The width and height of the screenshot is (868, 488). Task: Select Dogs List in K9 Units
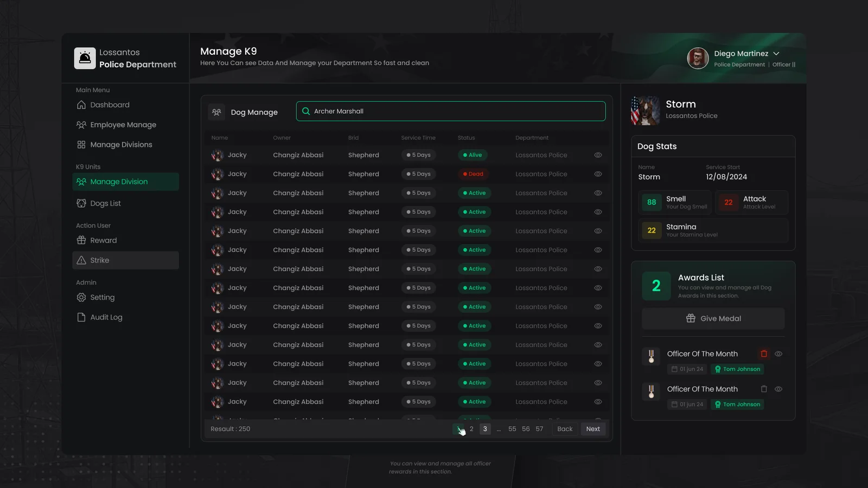pyautogui.click(x=105, y=203)
